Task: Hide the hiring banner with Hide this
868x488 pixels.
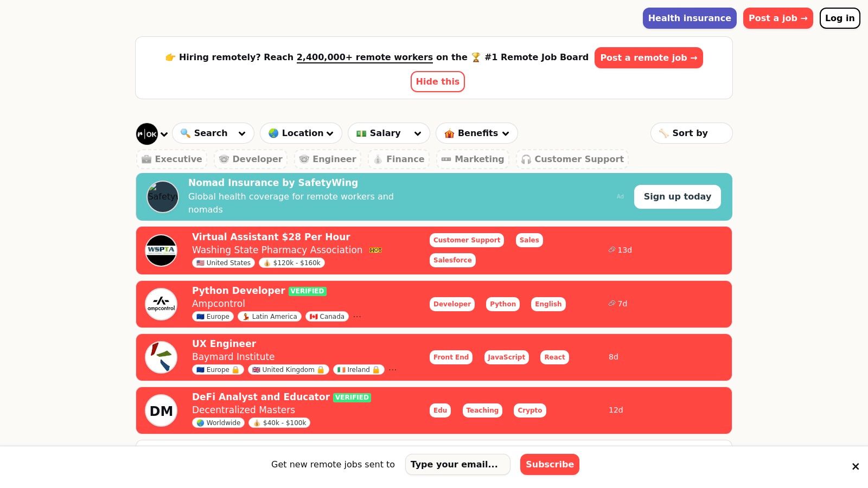Action: tap(438, 82)
